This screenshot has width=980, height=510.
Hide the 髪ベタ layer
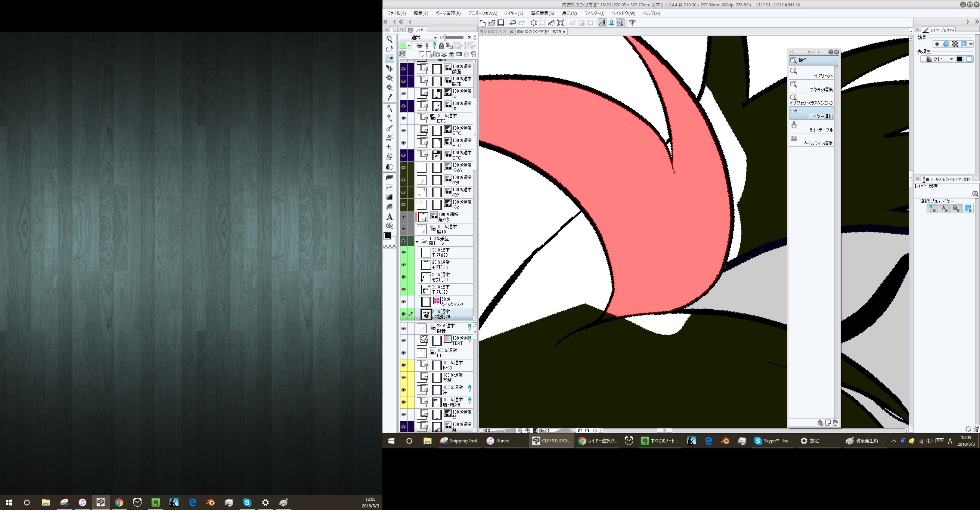[403, 217]
